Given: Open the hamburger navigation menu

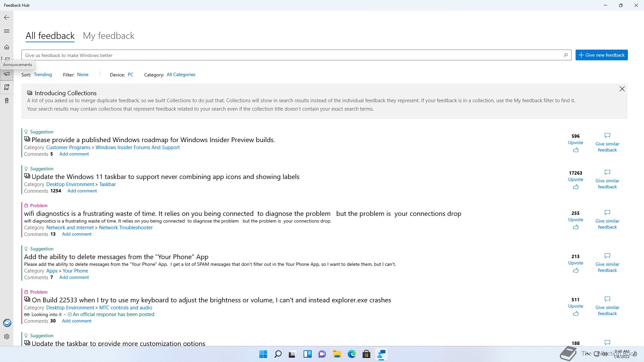Looking at the screenshot, I should 7,31.
